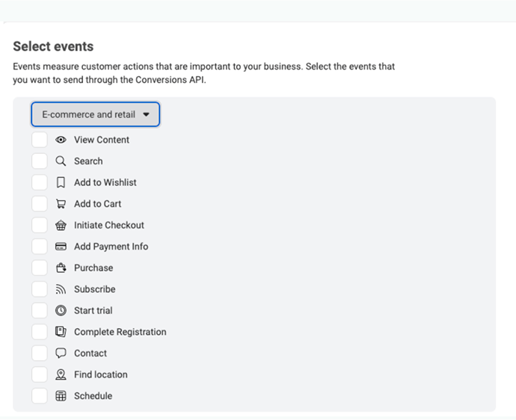Toggle the Schedule event checkbox
The height and width of the screenshot is (420, 516).
coord(40,396)
